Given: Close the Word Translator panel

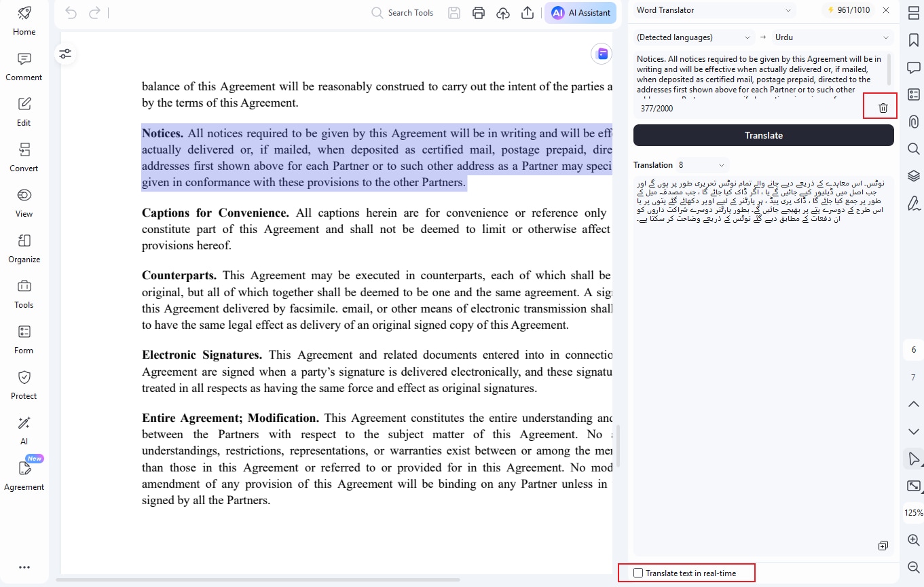Looking at the screenshot, I should tap(886, 10).
